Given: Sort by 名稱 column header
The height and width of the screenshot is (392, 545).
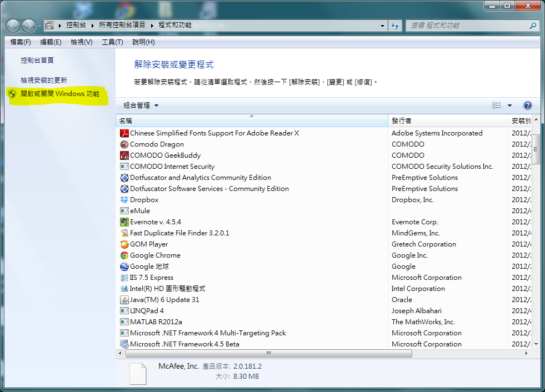Looking at the screenshot, I should (252, 120).
